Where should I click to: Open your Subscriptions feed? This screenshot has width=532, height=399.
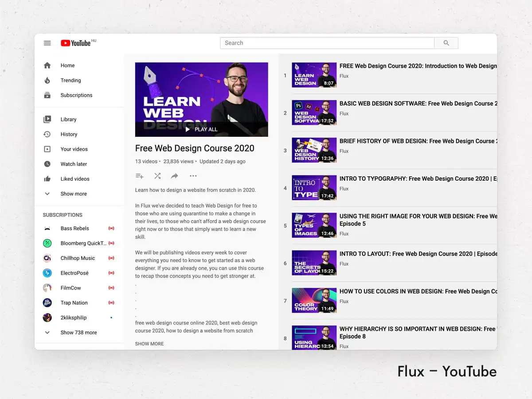(76, 95)
